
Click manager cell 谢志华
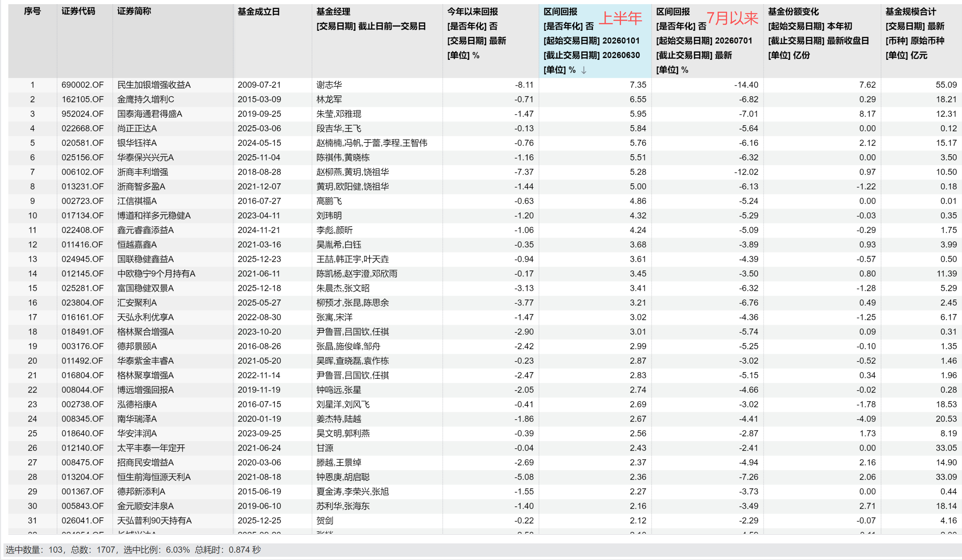point(329,85)
